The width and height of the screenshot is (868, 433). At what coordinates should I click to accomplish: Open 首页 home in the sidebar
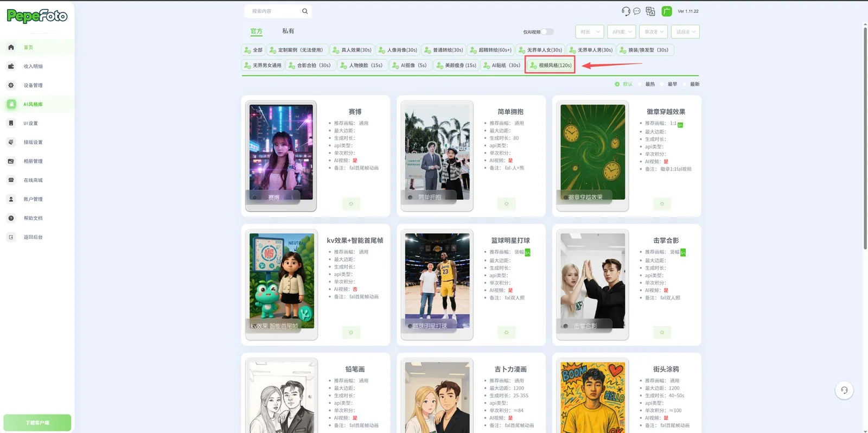[37, 47]
